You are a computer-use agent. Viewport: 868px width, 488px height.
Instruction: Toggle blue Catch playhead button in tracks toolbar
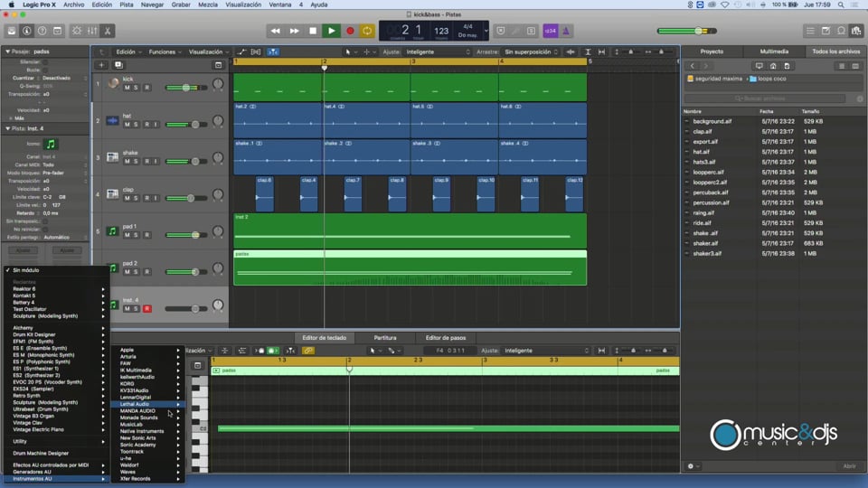coord(273,52)
